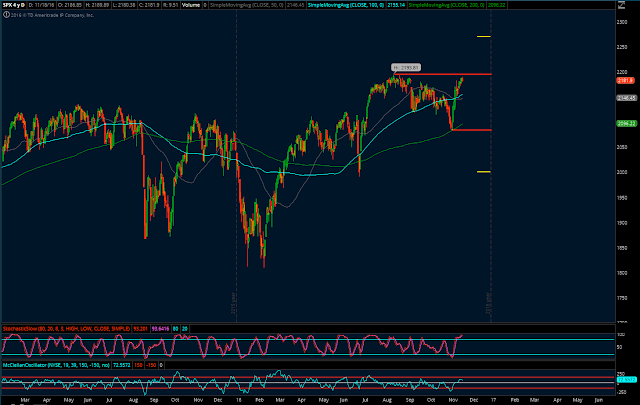Click the chart expand icon at top right
Screen dimensions: 640x405
tap(621, 5)
